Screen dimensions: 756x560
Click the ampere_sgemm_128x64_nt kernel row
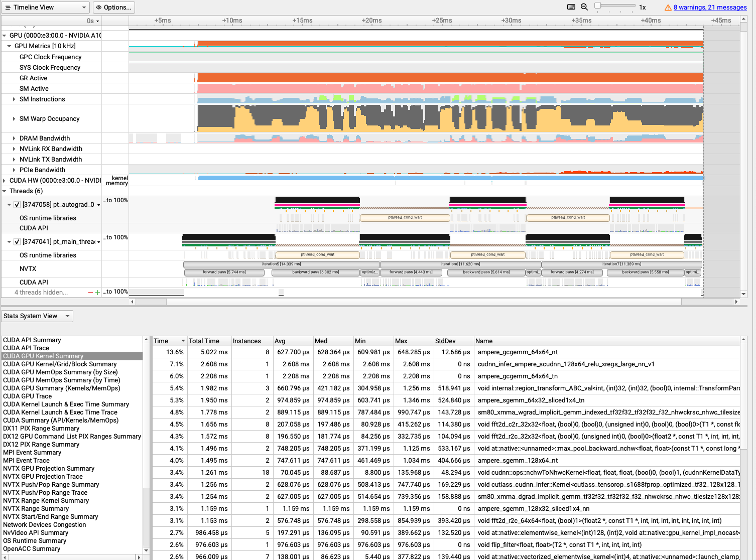(x=446, y=461)
